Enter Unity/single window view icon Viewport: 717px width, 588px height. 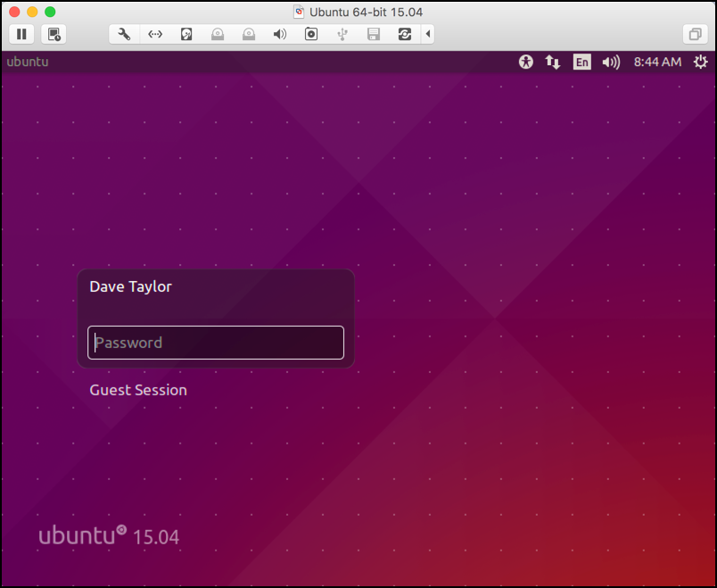point(695,34)
